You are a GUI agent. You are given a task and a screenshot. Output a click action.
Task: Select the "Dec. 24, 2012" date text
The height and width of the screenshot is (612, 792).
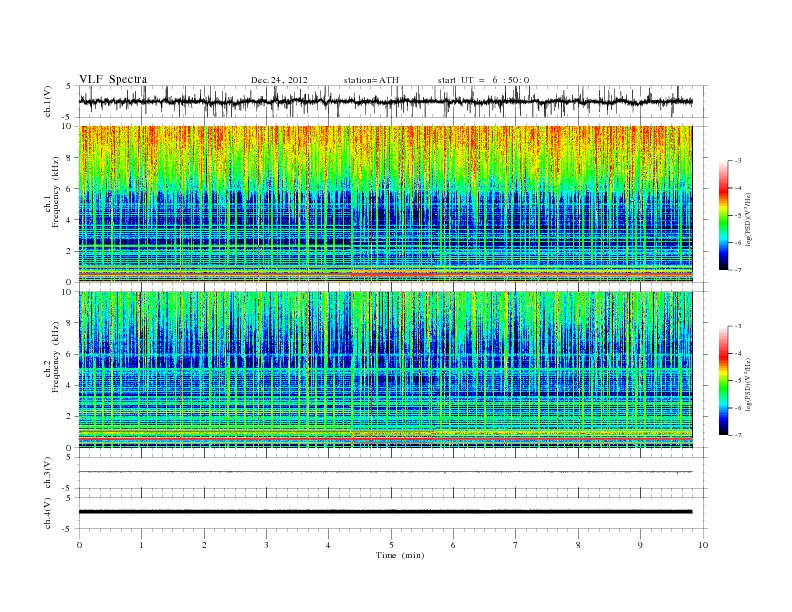click(x=279, y=80)
